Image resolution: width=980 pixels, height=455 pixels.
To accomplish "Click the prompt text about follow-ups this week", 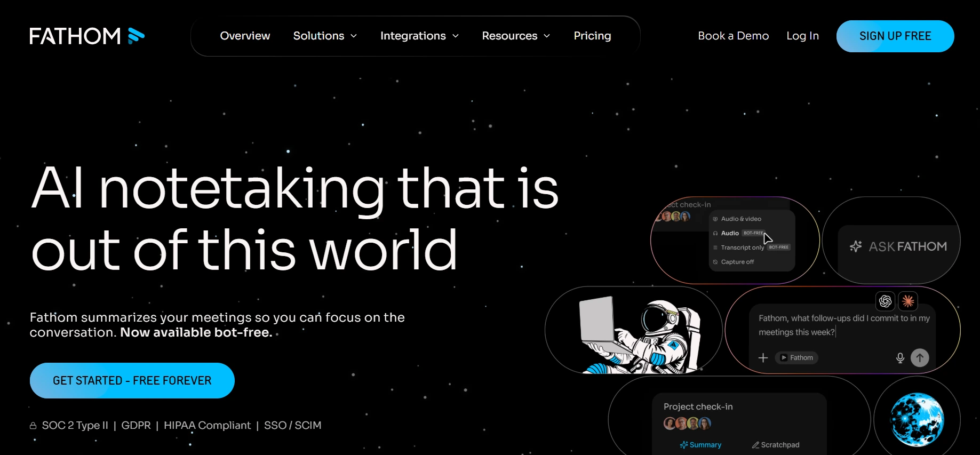I will [844, 325].
